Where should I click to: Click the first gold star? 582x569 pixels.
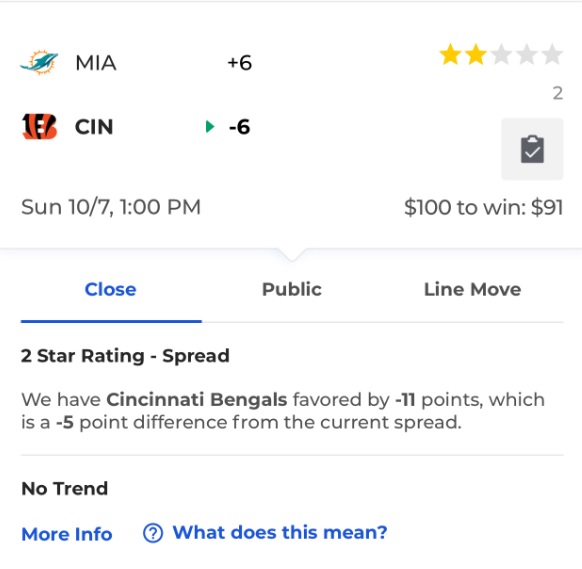tap(450, 55)
